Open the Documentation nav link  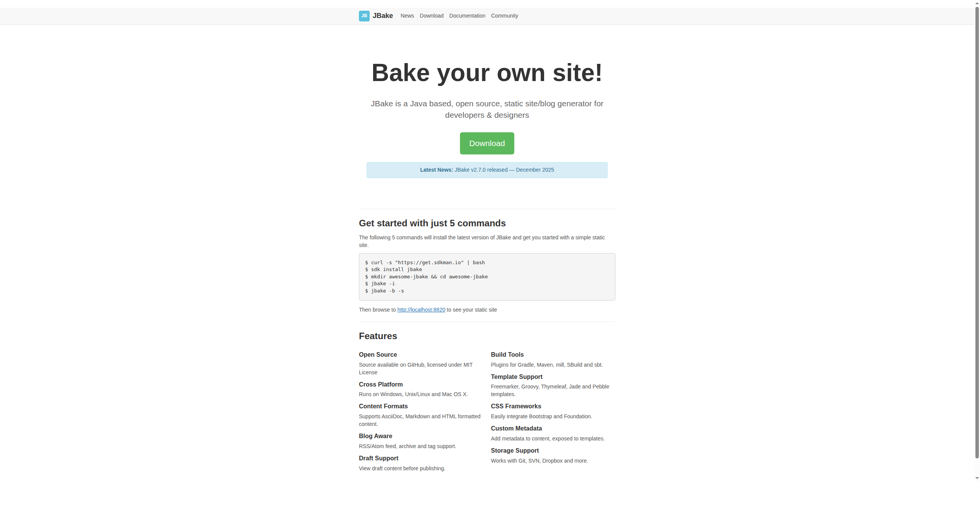467,16
